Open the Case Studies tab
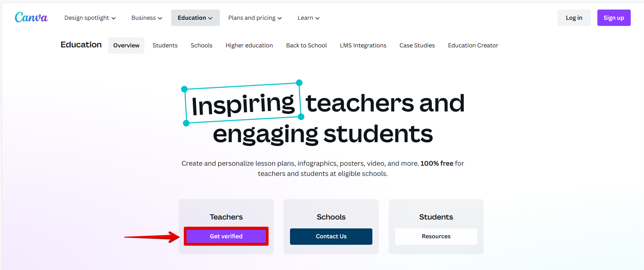 tap(417, 45)
